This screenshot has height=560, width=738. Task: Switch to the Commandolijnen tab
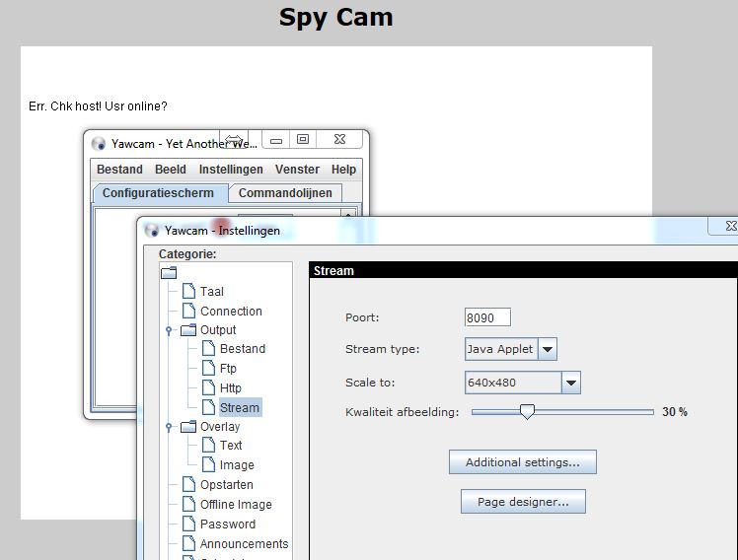tap(285, 193)
